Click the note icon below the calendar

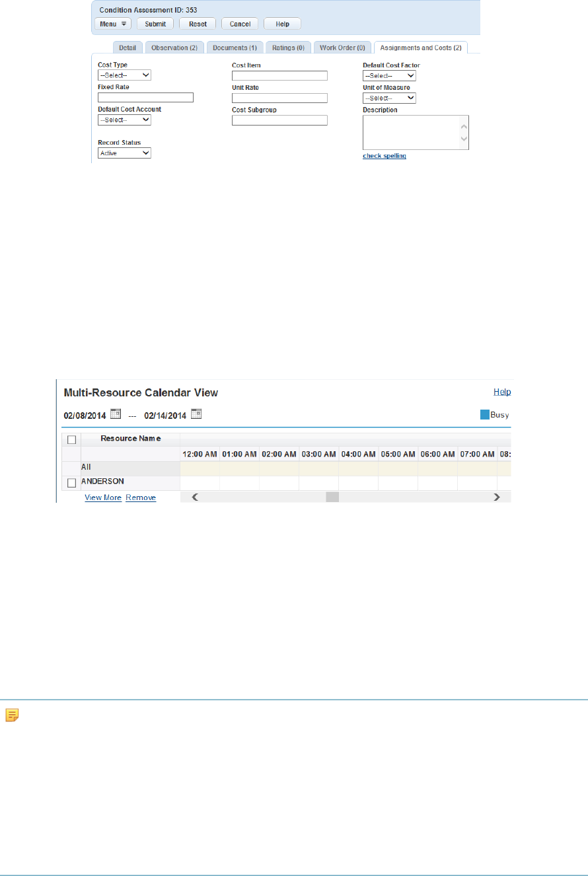pyautogui.click(x=11, y=714)
